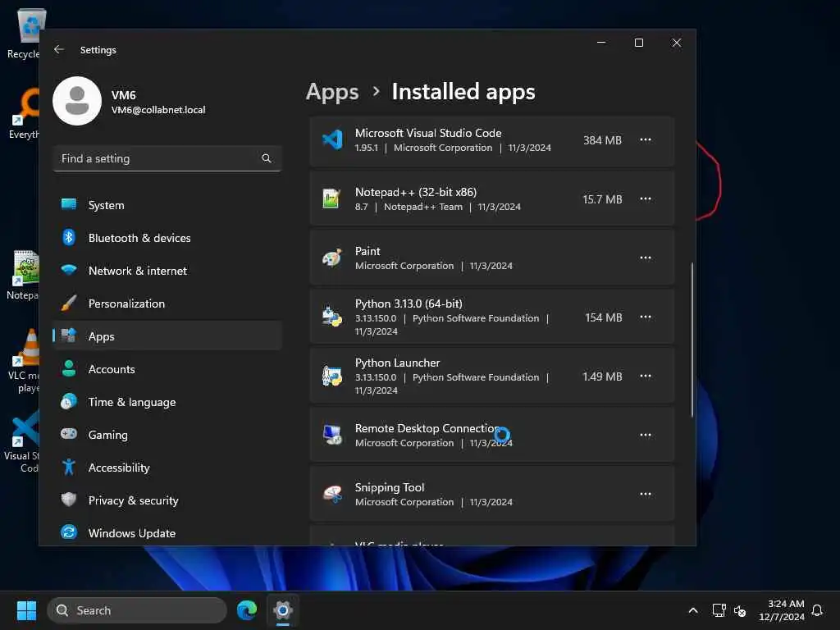The height and width of the screenshot is (630, 840).
Task: Launch Microsoft Edge from taskbar
Action: coord(247,610)
